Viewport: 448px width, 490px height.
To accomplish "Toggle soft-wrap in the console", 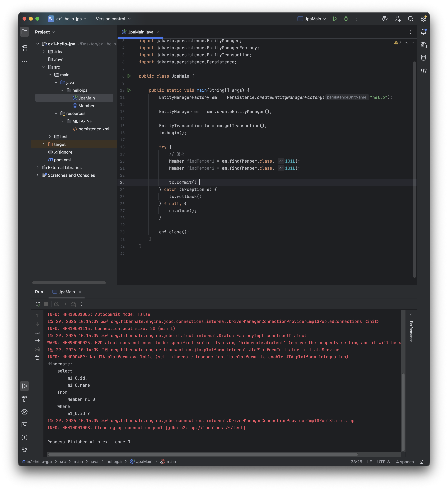I will pyautogui.click(x=37, y=332).
